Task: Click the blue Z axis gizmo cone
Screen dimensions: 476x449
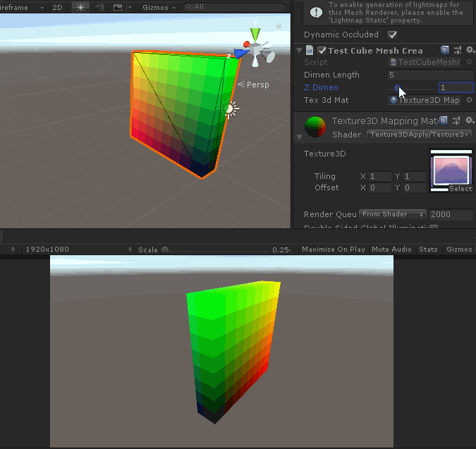Action: pyautogui.click(x=241, y=54)
